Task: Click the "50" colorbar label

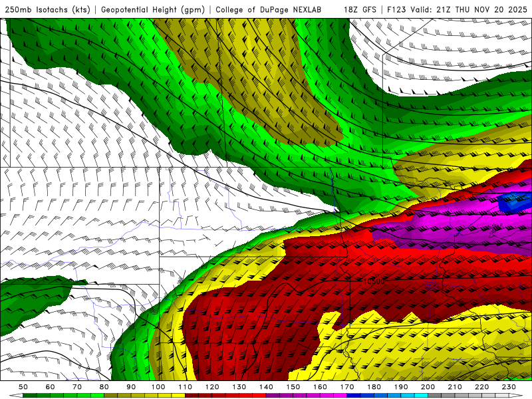Action: 23,387
